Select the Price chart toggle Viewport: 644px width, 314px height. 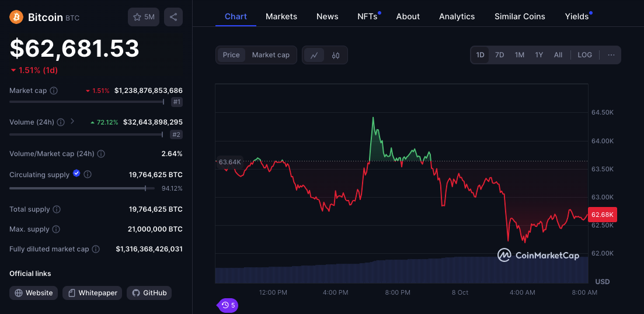click(x=231, y=55)
